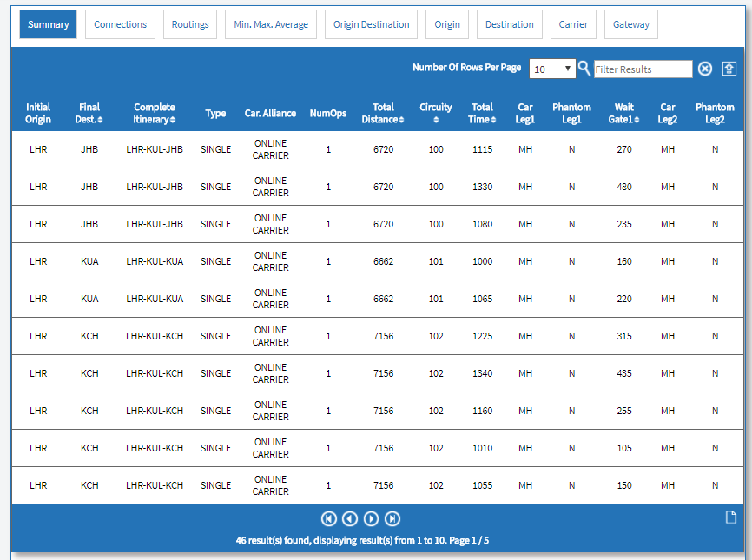752x560 pixels.
Task: Select the total time value 1055
Action: (x=482, y=485)
